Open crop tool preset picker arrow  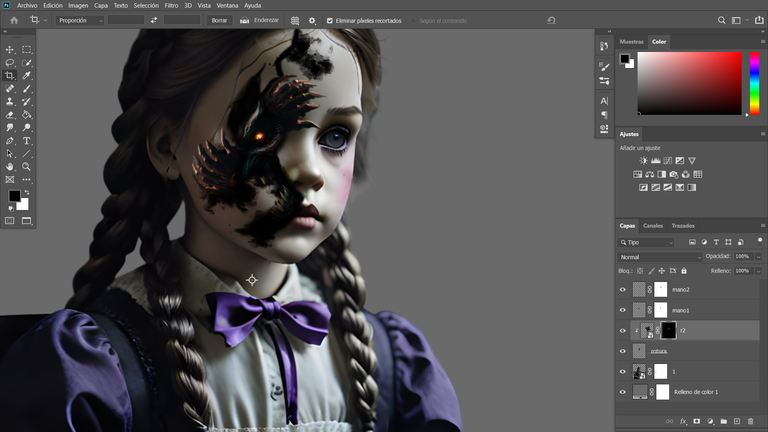45,21
